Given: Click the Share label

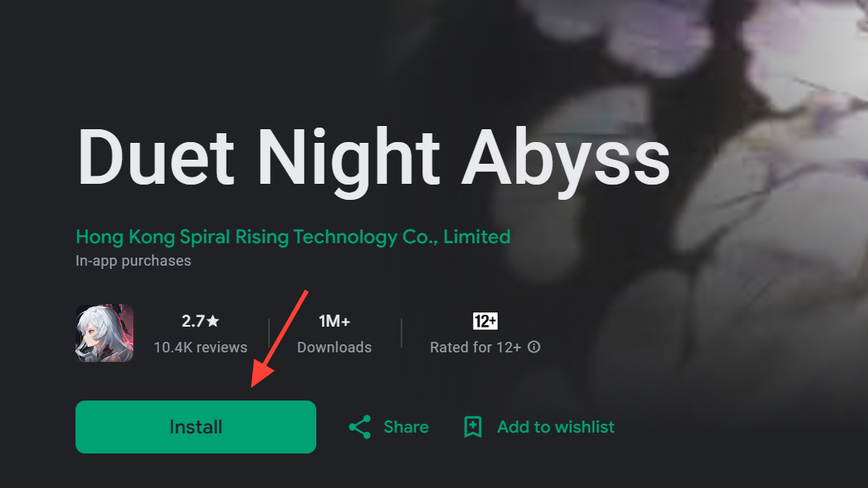Looking at the screenshot, I should coord(405,426).
